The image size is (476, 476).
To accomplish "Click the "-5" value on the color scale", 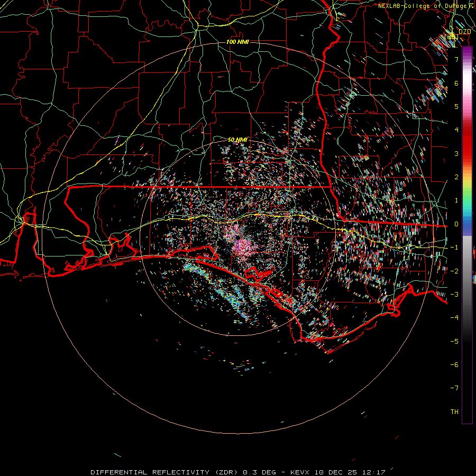I will click(454, 341).
